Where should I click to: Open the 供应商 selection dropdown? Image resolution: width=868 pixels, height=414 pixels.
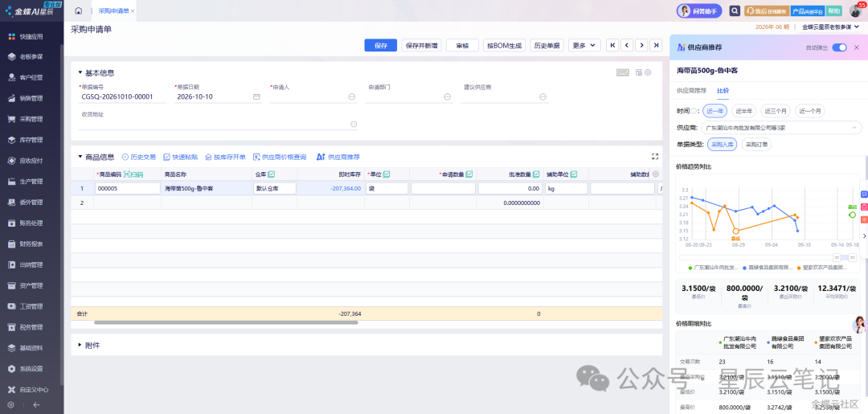(781, 128)
